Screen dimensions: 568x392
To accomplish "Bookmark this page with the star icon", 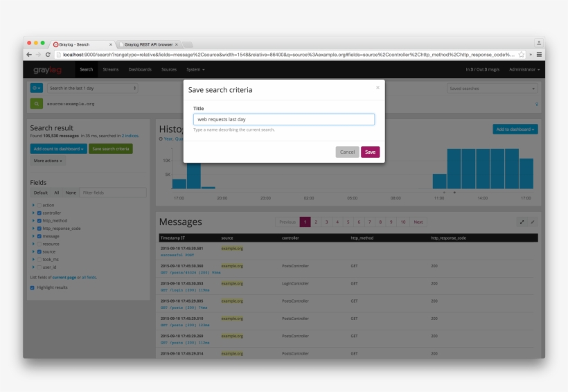I will 521,54.
